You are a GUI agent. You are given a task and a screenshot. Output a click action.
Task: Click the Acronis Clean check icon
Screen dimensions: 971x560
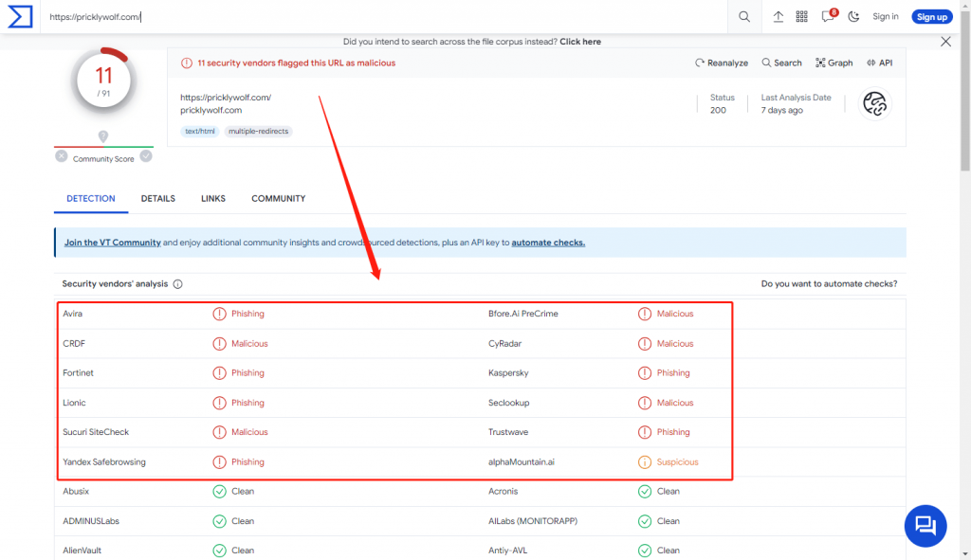tap(645, 492)
